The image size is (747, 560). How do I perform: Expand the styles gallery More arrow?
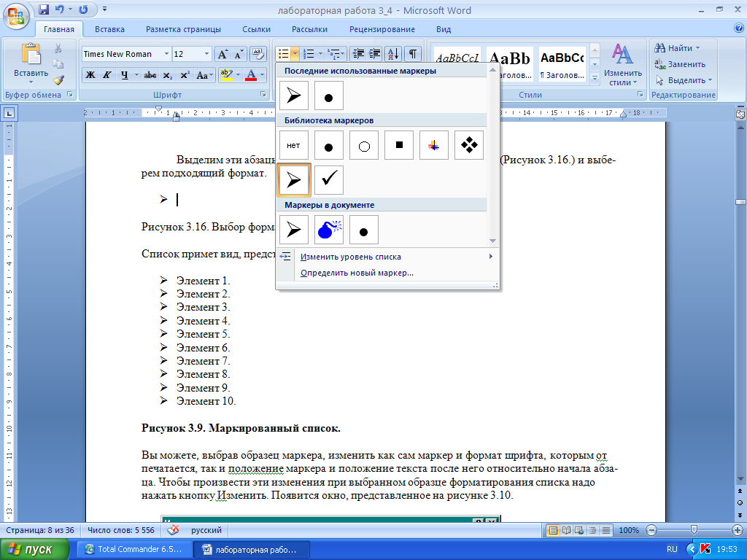tap(595, 78)
